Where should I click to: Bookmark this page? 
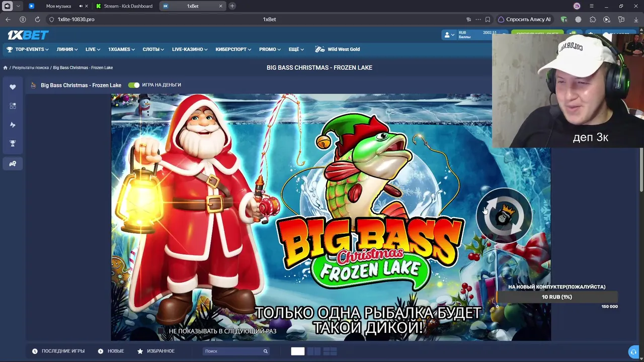pos(488,20)
